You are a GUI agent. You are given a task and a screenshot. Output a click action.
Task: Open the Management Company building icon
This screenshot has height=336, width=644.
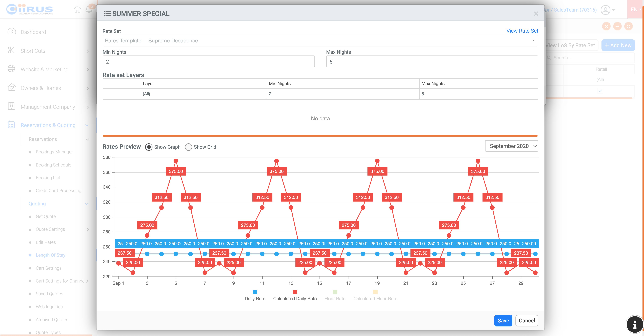coord(11,106)
